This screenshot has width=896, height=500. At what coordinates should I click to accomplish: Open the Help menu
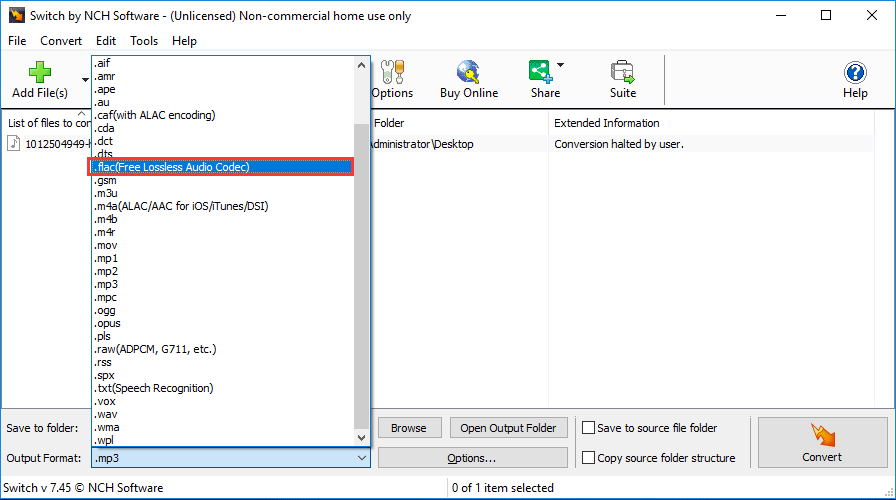click(x=184, y=41)
